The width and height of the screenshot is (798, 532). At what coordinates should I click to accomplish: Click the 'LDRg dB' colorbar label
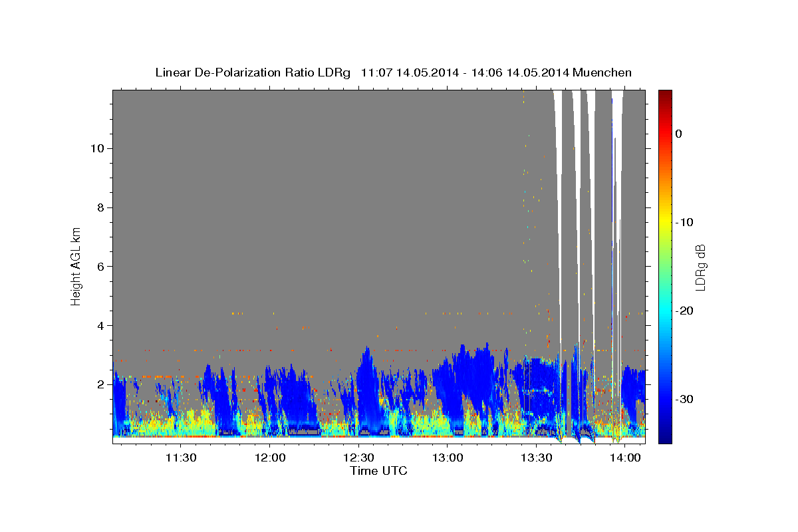coord(700,267)
